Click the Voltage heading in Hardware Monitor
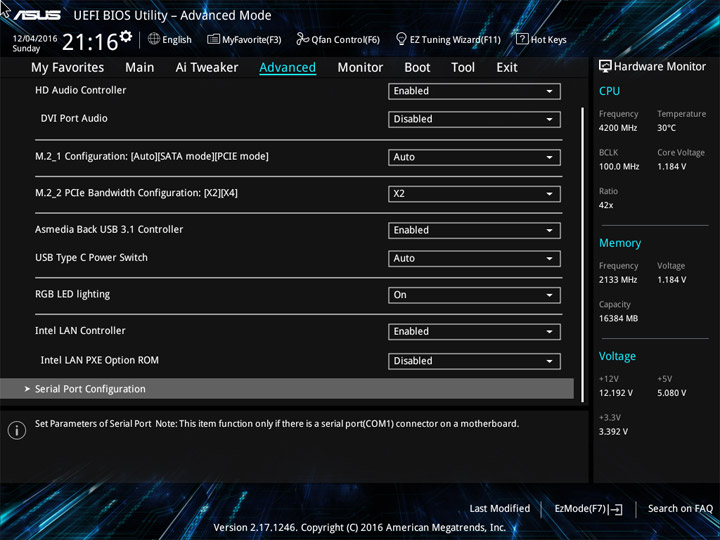This screenshot has height=540, width=720. 617,356
